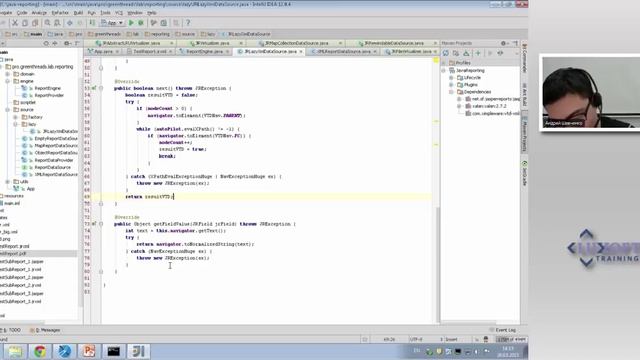The width and height of the screenshot is (640, 360).
Task: Collapse Dependencies node in Maven Projects
Action: coord(451,92)
